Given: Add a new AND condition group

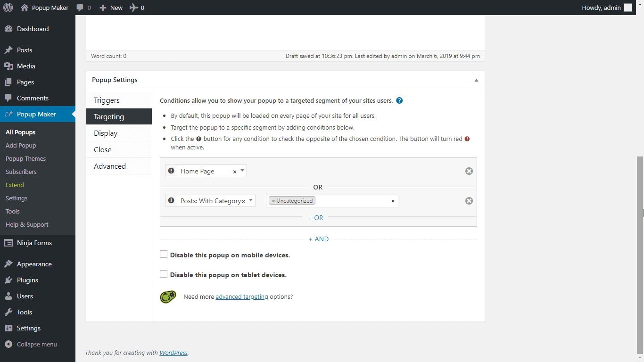Looking at the screenshot, I should point(319,239).
